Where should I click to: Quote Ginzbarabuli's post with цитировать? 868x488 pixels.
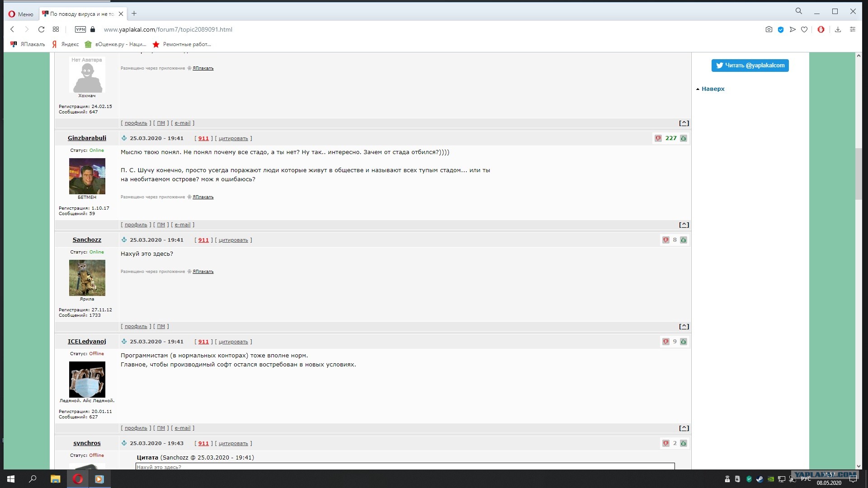tap(233, 138)
